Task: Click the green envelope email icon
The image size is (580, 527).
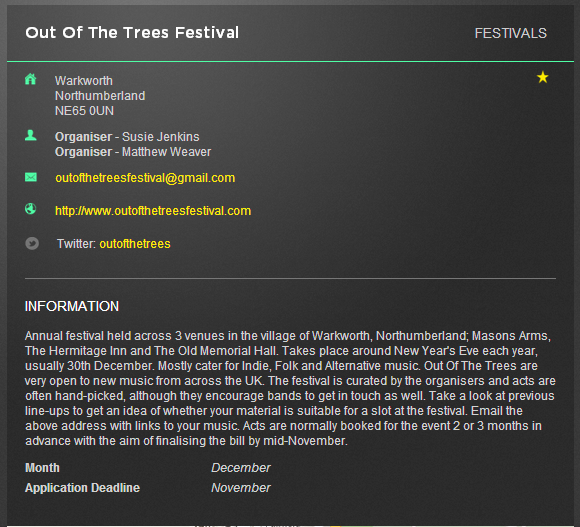Action: click(31, 177)
